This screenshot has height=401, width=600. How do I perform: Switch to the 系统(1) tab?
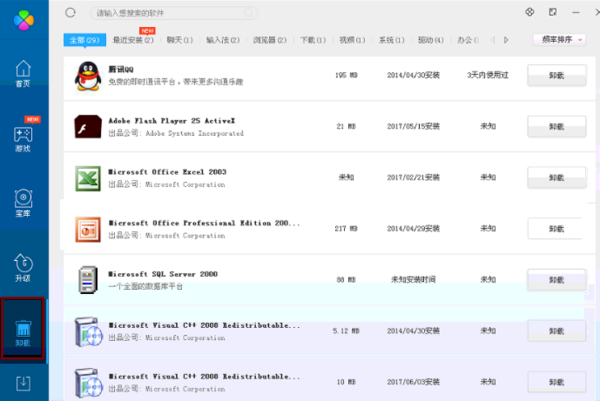[391, 40]
